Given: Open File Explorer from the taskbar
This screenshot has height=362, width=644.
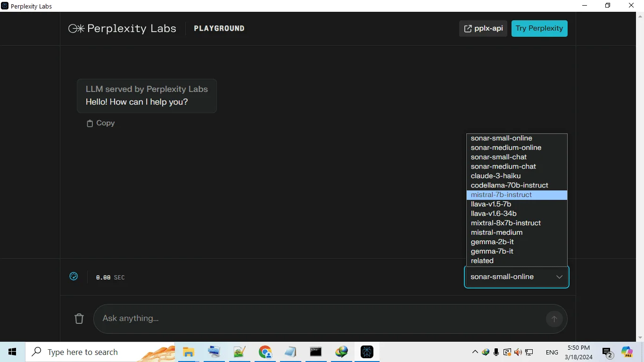Looking at the screenshot, I should tap(189, 352).
